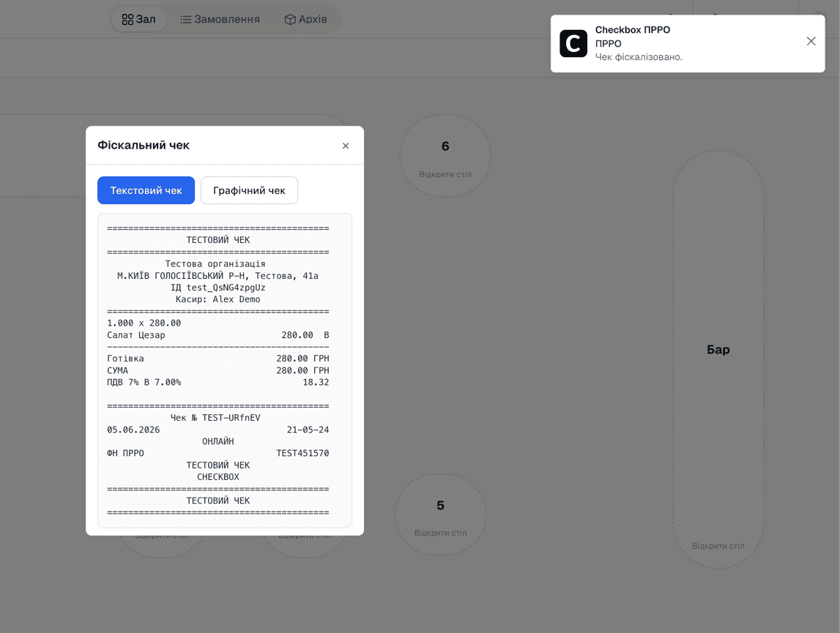The width and height of the screenshot is (840, 633).
Task: Open the Бар table
Action: [718, 359]
